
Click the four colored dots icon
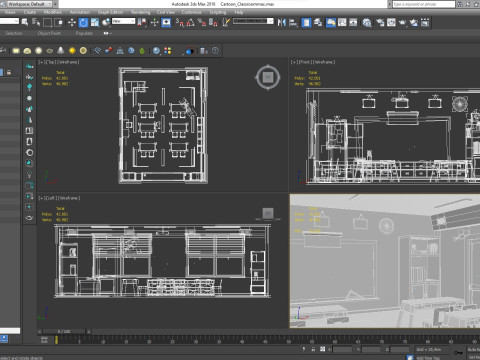coord(168,51)
